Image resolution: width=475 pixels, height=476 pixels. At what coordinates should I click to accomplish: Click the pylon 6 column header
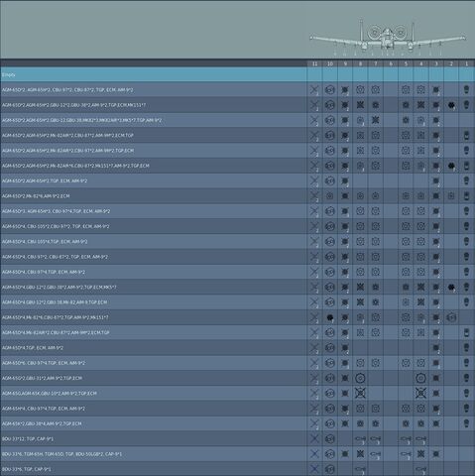click(391, 63)
